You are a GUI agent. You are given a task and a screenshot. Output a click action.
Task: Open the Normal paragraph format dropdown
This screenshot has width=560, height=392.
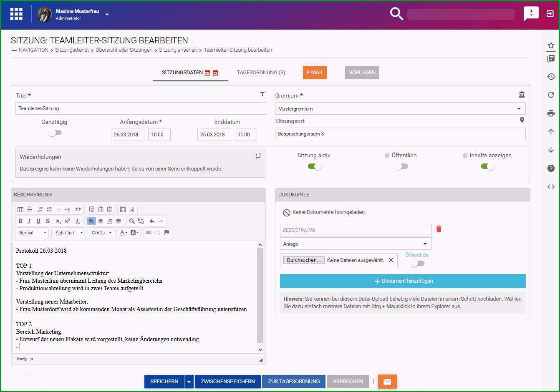[32, 233]
